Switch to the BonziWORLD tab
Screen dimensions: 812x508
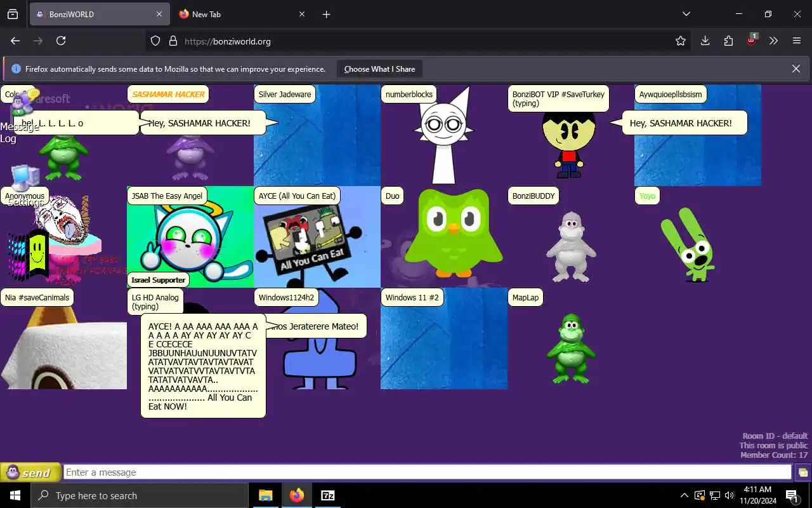click(98, 14)
